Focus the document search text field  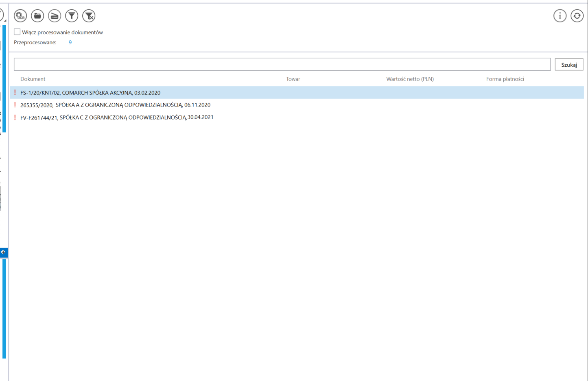click(x=282, y=64)
